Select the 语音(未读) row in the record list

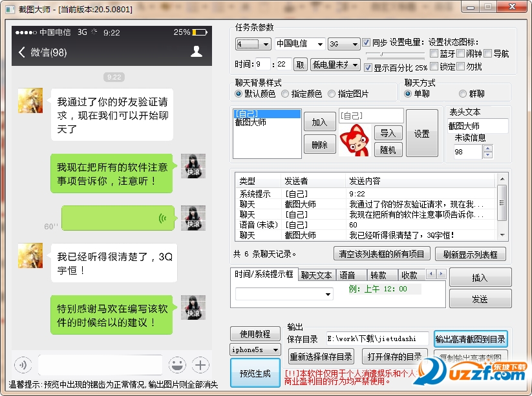pos(365,225)
